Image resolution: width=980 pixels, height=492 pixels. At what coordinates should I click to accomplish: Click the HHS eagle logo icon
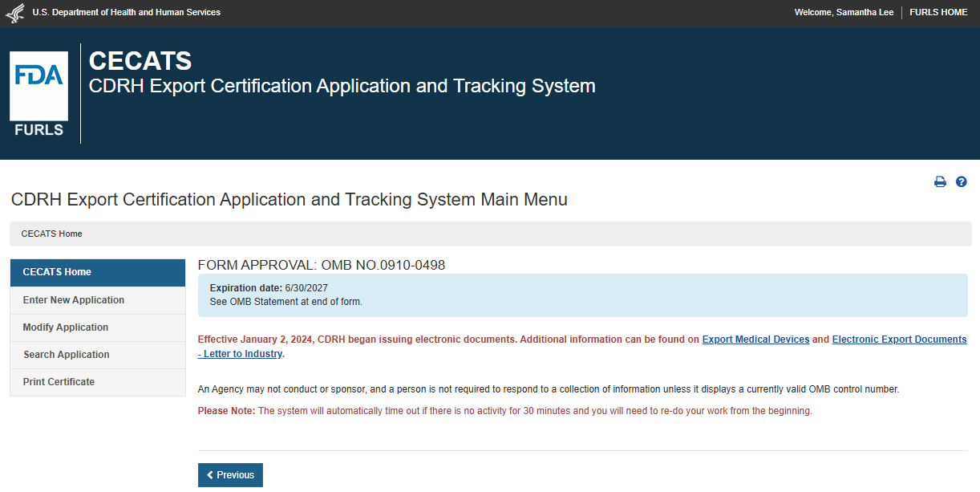(15, 13)
